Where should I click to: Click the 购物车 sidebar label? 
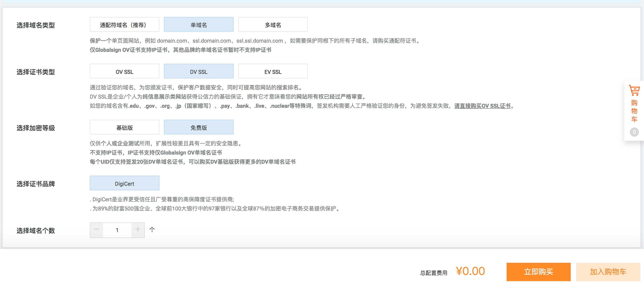tap(634, 111)
